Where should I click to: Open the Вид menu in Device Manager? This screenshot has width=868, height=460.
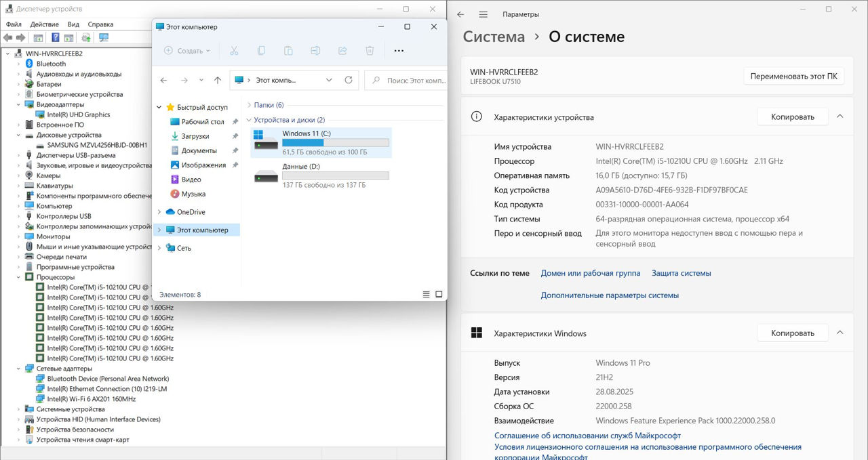73,24
